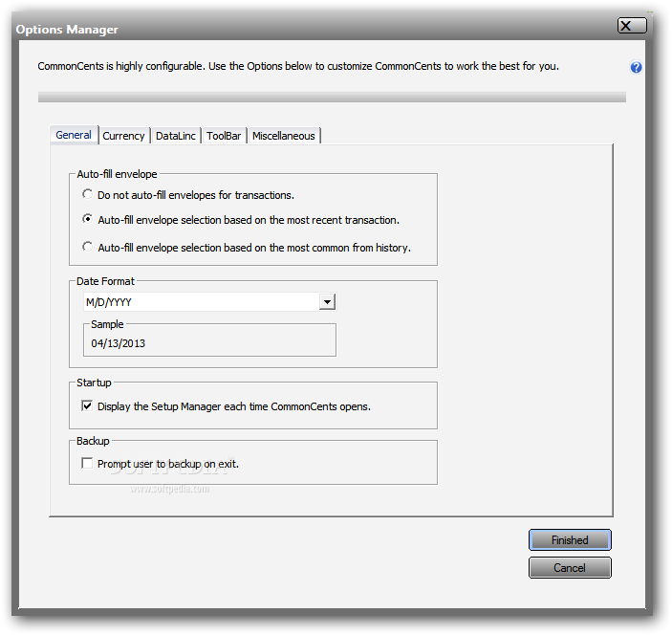
Task: Go to the ToolBar tab
Action: tap(224, 136)
